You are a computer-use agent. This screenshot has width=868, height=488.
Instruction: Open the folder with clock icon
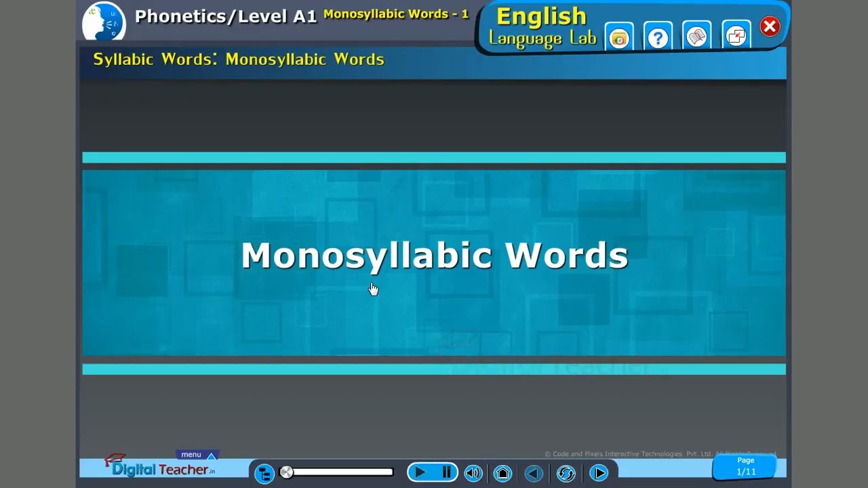click(x=618, y=37)
